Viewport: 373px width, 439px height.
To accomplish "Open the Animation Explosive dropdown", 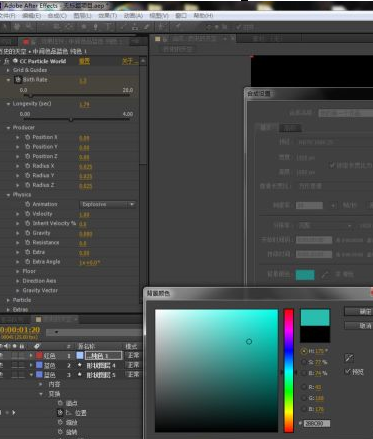I will coord(108,204).
